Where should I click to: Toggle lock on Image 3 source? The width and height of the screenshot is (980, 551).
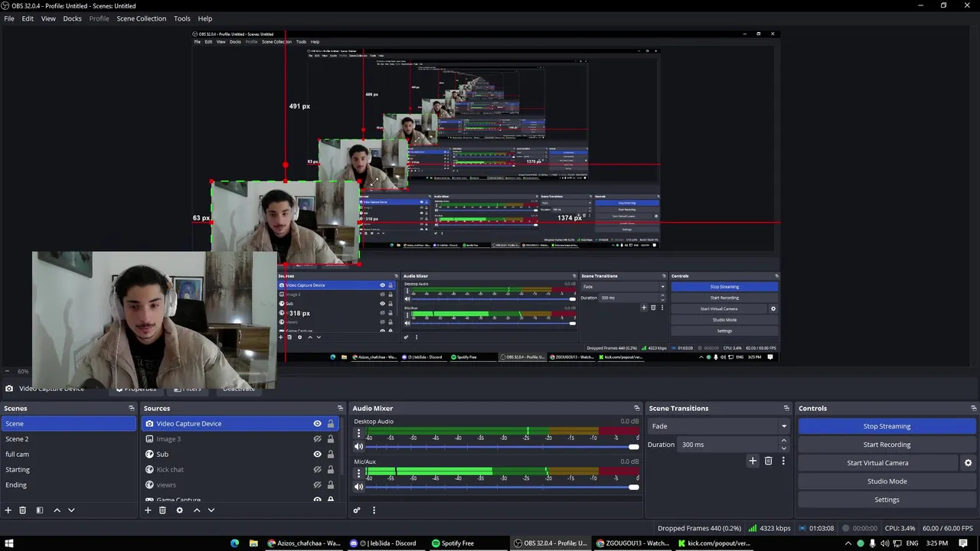pyautogui.click(x=331, y=439)
